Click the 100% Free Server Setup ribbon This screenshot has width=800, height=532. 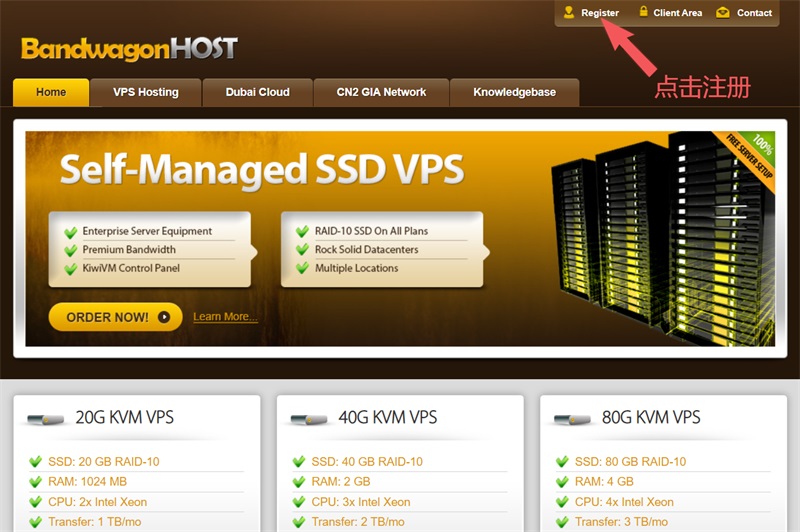[x=749, y=159]
